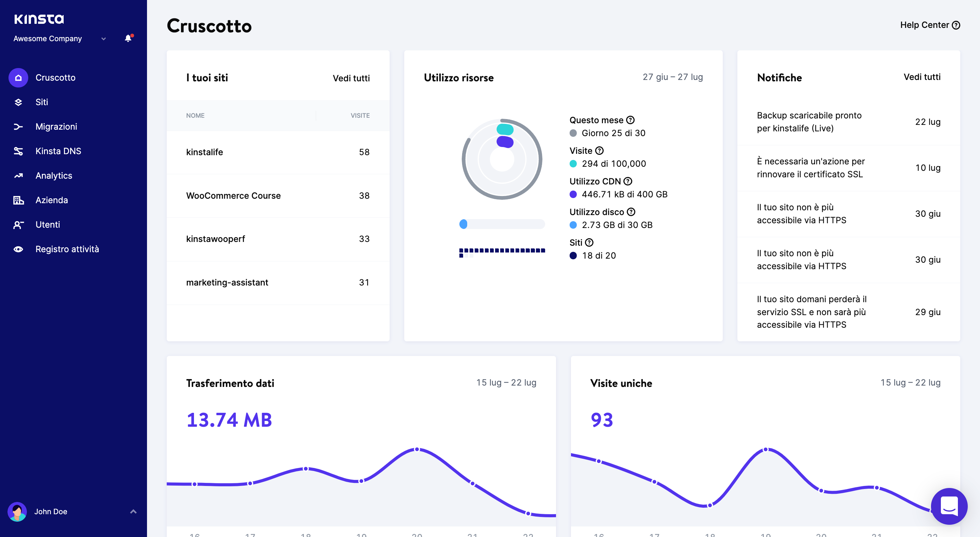Open the Siti page from the sidebar
The height and width of the screenshot is (537, 980).
coord(18,102)
